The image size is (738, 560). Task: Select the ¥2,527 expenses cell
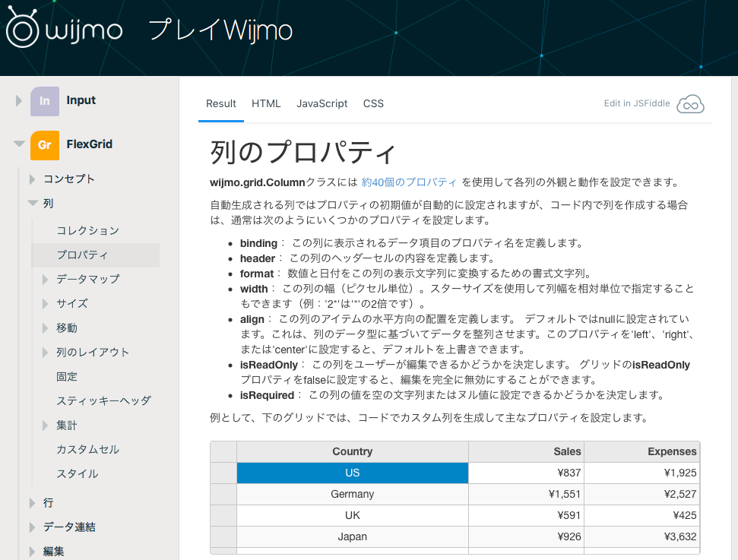(x=642, y=494)
